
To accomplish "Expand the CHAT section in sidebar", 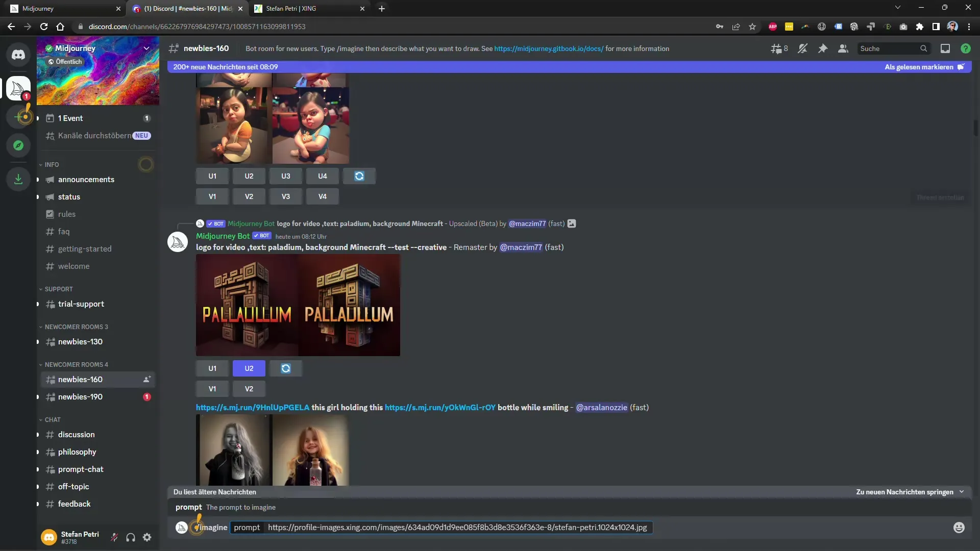I will click(x=53, y=419).
